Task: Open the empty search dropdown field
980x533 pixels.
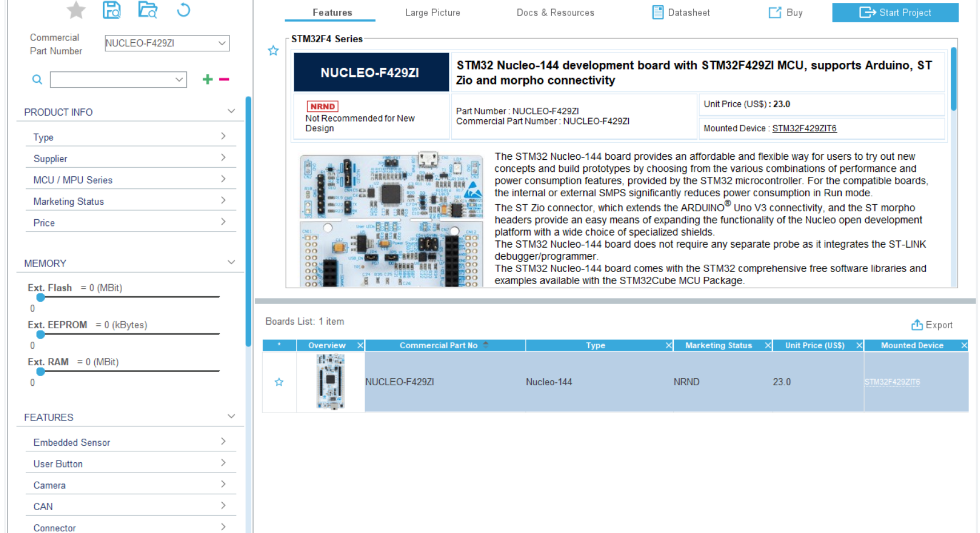Action: point(118,79)
